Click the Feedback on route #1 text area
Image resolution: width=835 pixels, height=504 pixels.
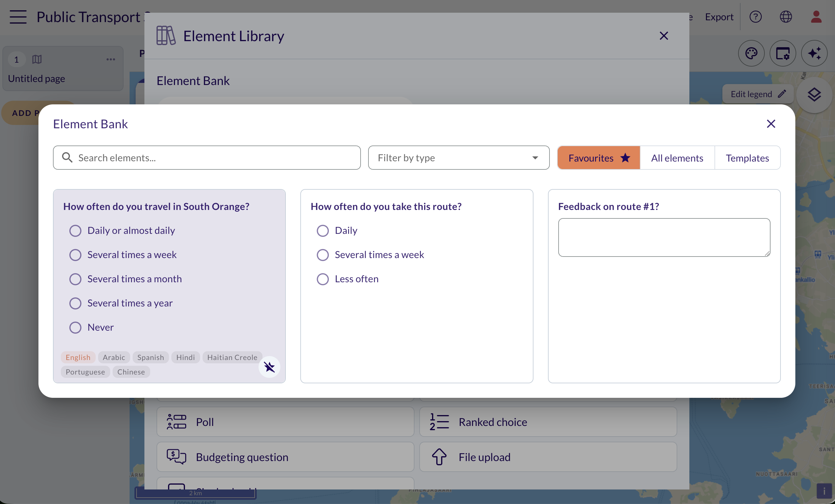click(664, 237)
